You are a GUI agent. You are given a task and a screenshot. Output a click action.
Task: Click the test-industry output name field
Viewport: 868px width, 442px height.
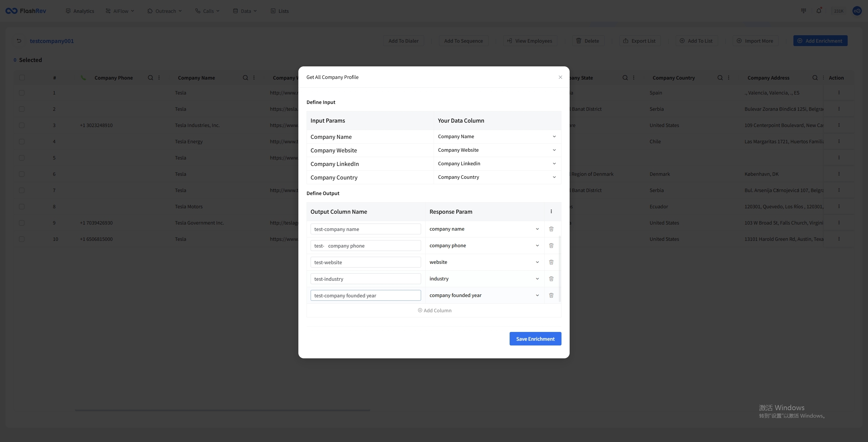(x=366, y=279)
